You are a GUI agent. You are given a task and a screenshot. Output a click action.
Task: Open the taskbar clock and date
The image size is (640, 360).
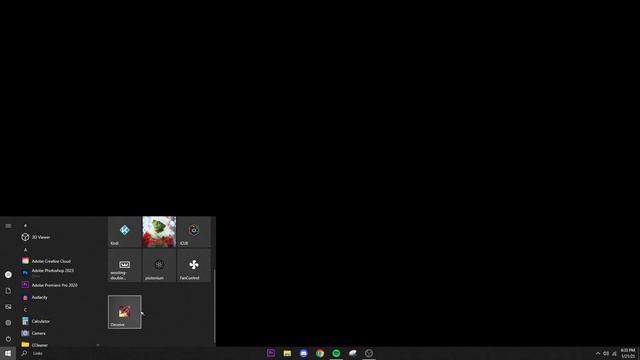pos(628,353)
